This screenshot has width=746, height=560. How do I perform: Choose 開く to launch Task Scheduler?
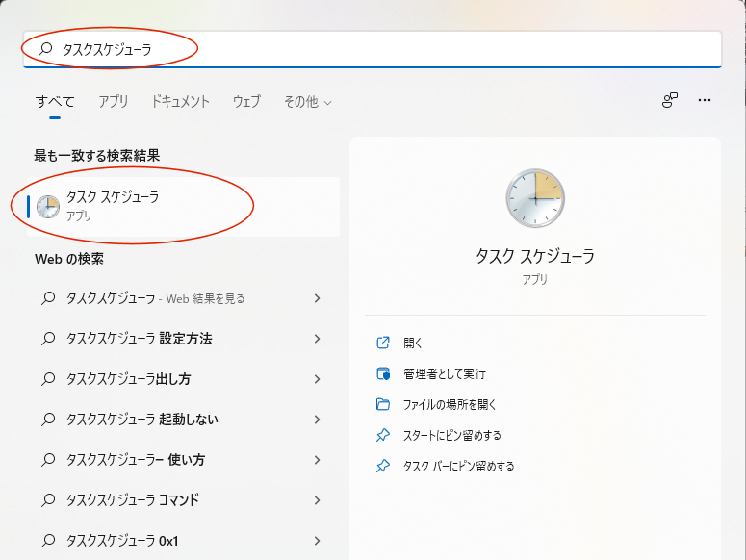[413, 343]
